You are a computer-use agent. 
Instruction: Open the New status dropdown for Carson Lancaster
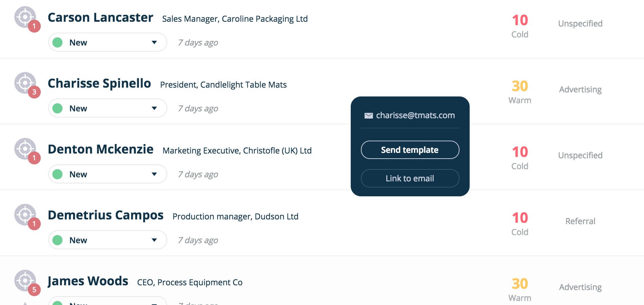pos(107,42)
